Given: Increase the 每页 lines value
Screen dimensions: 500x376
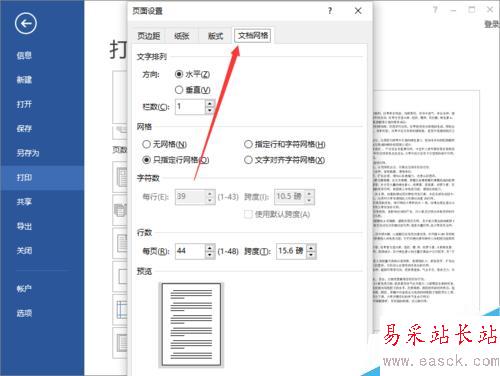Looking at the screenshot, I should (210, 248).
